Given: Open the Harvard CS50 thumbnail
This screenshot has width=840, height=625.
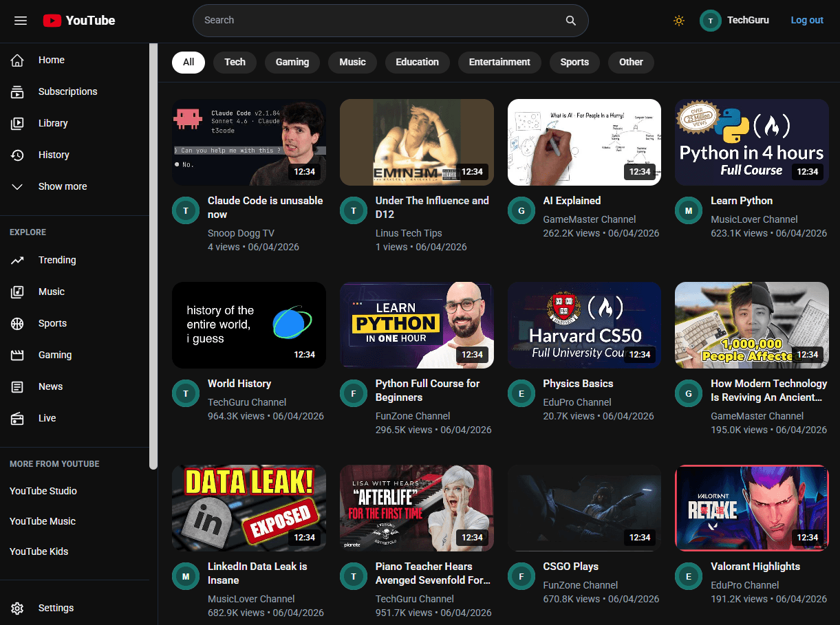Looking at the screenshot, I should pos(585,325).
